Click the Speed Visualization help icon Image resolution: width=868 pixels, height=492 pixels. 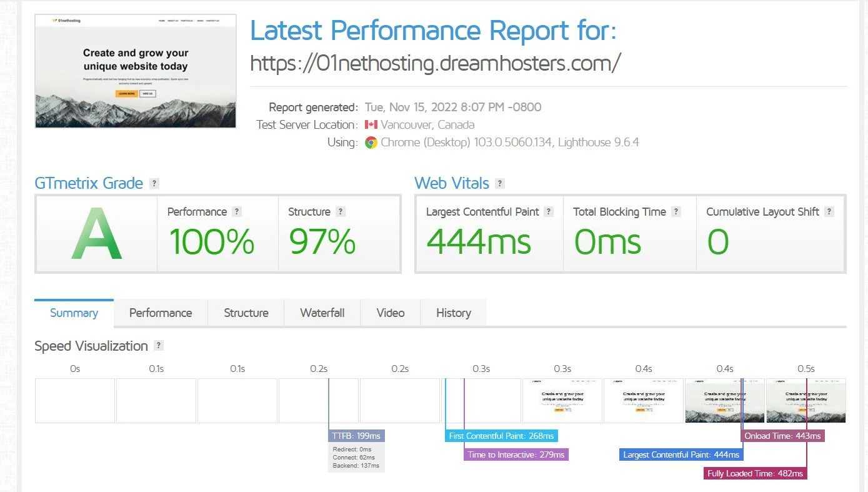tap(158, 345)
